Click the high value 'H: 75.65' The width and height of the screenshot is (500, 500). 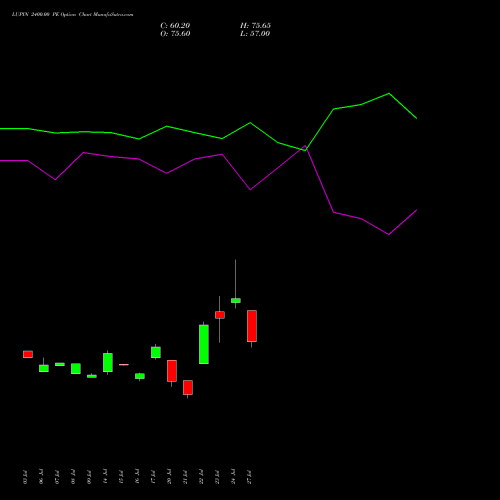point(255,26)
